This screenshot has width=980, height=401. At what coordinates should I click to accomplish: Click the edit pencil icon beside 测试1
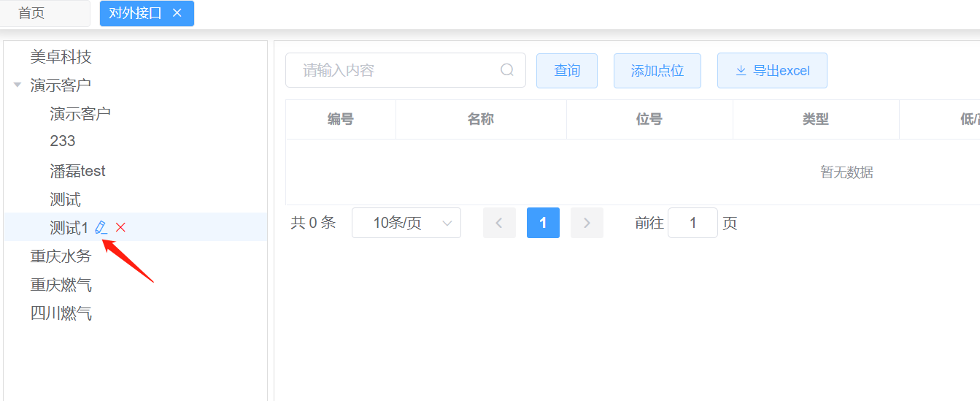101,228
